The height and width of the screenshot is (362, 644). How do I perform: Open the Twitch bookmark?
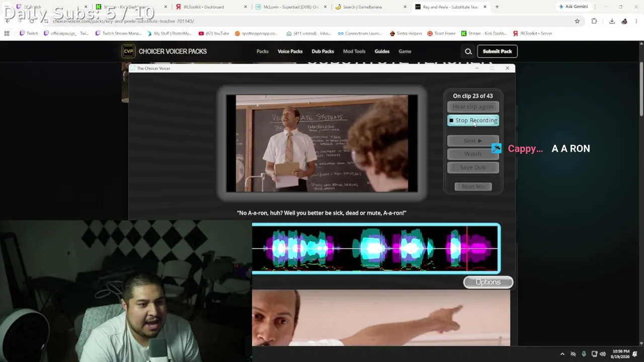click(x=29, y=33)
